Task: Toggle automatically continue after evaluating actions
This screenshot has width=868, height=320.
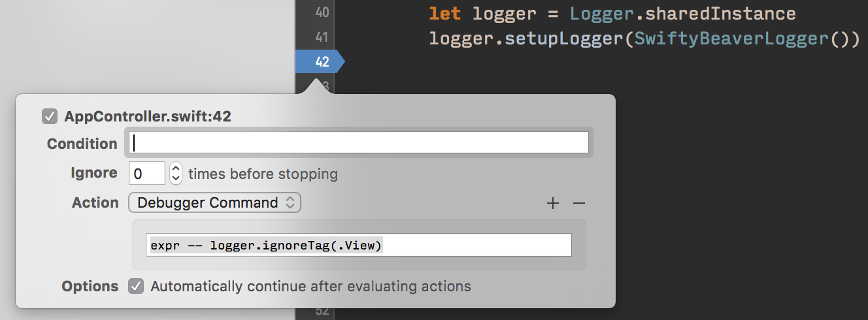Action: (136, 286)
